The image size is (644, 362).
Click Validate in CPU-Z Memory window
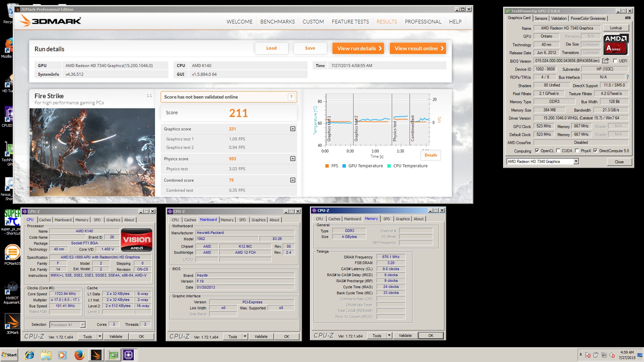tap(405, 336)
